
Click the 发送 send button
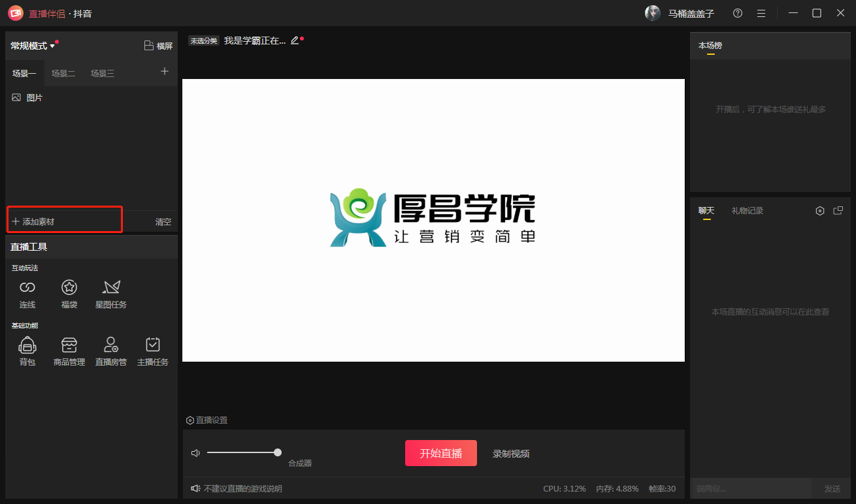832,488
